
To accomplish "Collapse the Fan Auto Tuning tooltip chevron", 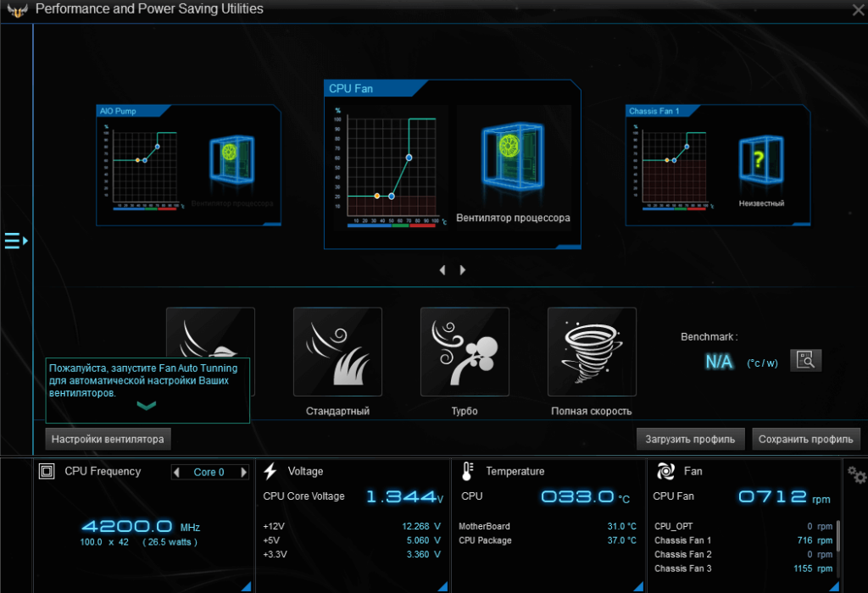I will click(147, 407).
